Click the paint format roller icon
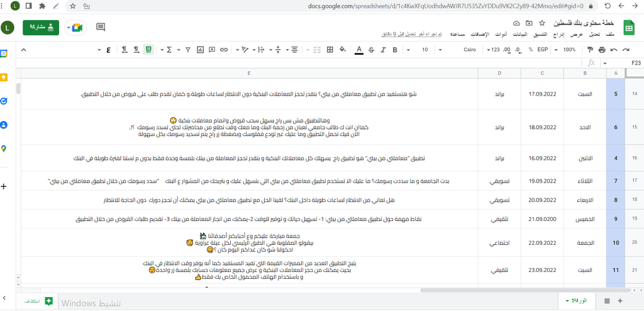This screenshot has width=644, height=311. (590, 50)
